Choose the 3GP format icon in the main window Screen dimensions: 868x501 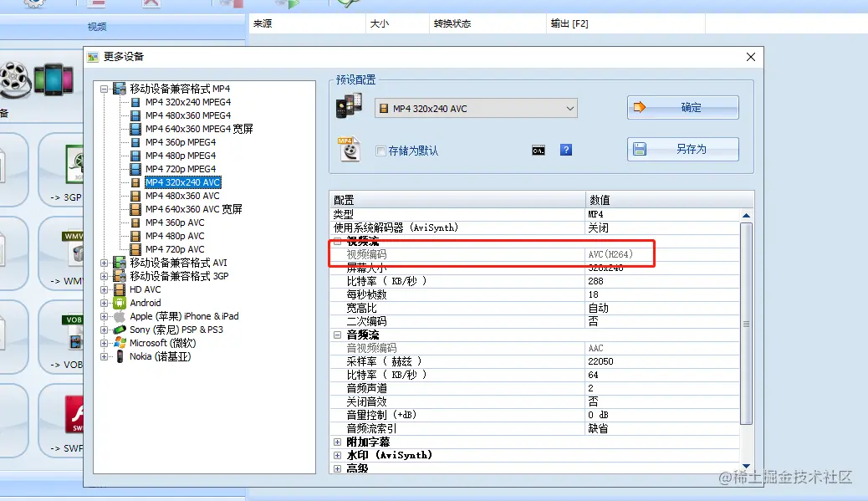[x=74, y=164]
